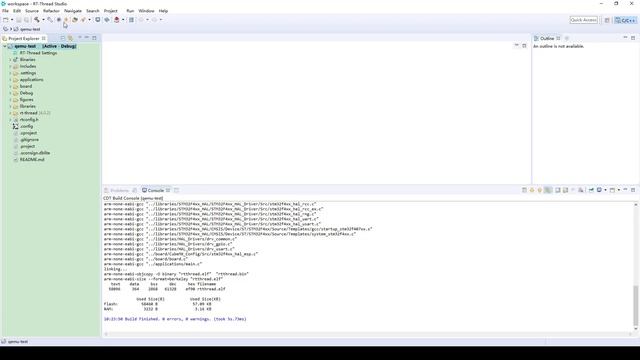
Task: Click the C/C++ perspective button
Action: [625, 20]
